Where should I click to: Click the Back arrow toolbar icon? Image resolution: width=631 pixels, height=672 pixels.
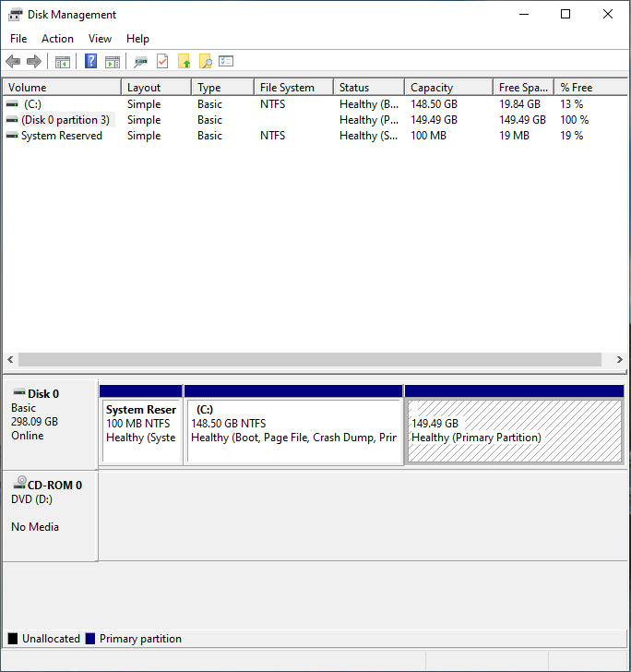click(x=13, y=62)
